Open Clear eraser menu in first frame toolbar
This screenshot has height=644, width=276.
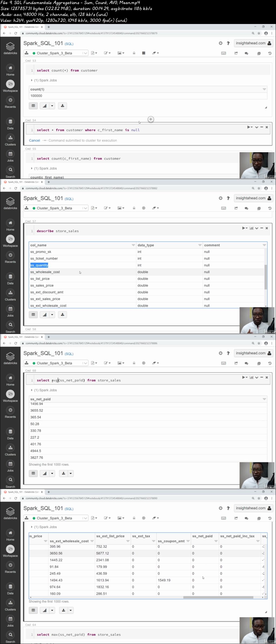156,53
